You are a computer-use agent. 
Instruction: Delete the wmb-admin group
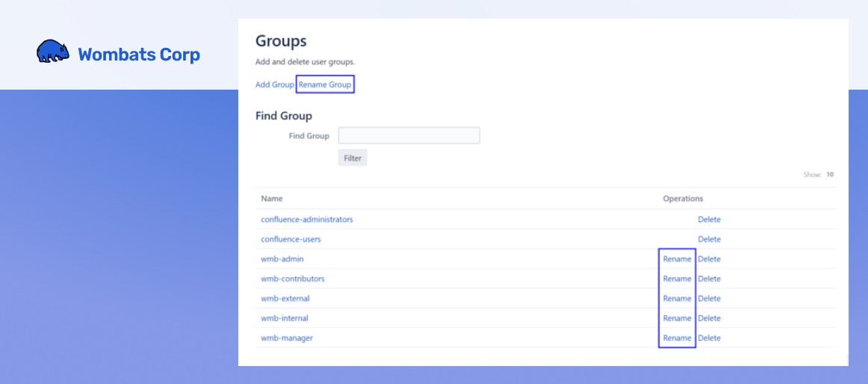(709, 259)
